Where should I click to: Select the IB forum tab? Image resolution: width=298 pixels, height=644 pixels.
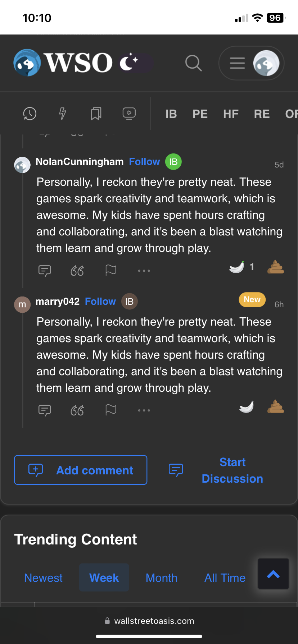(x=171, y=114)
